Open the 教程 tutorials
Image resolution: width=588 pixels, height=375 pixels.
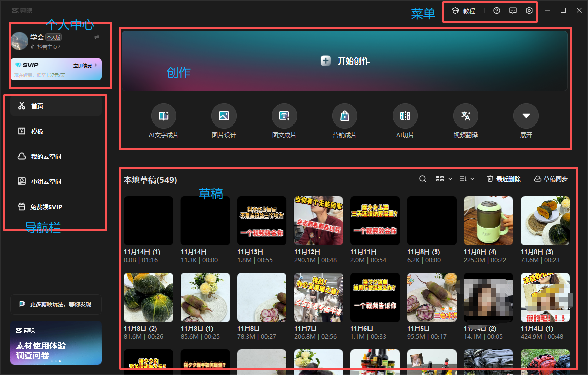(464, 10)
